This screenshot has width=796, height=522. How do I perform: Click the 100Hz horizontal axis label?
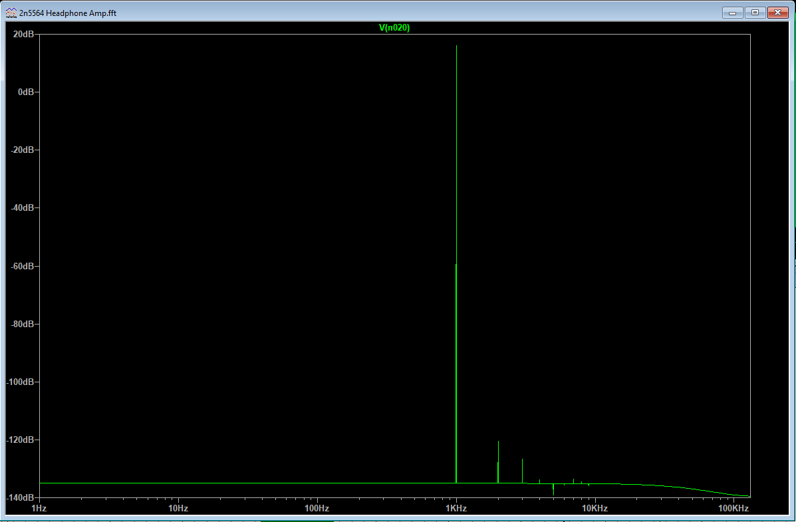click(x=317, y=508)
